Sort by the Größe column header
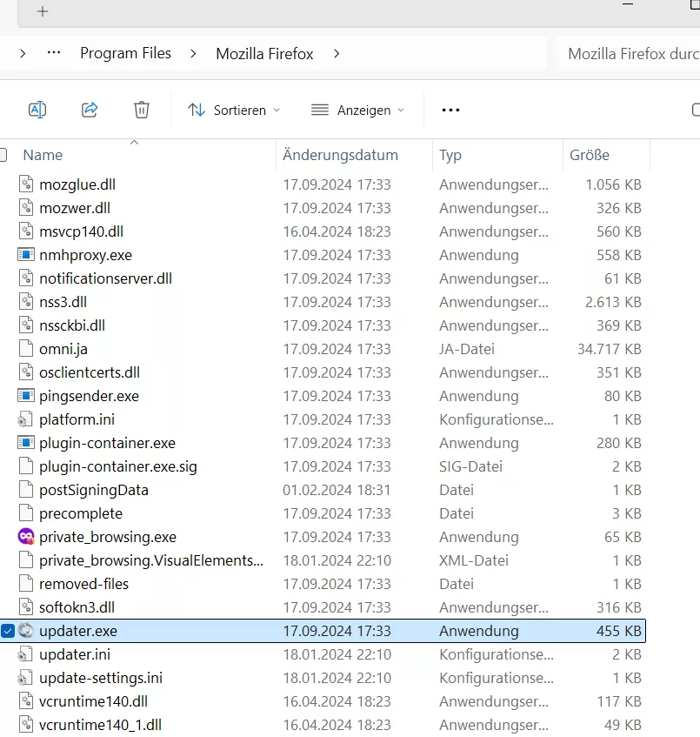700x737 pixels. (590, 155)
